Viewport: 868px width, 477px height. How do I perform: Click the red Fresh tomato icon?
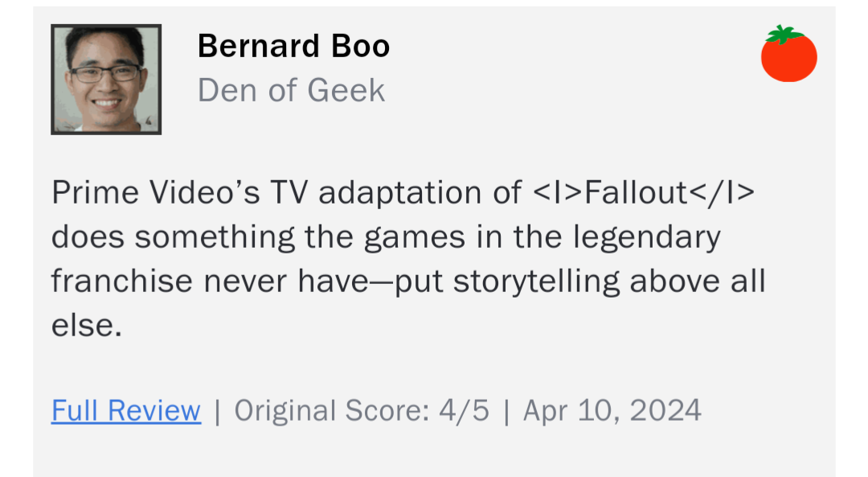coord(789,54)
